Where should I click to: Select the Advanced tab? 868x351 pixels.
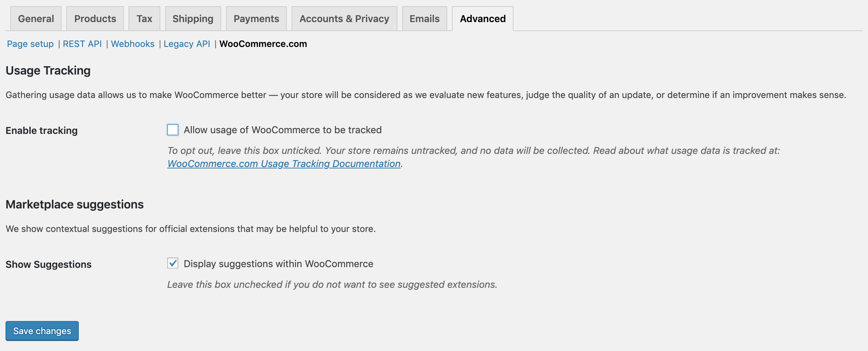click(x=482, y=19)
